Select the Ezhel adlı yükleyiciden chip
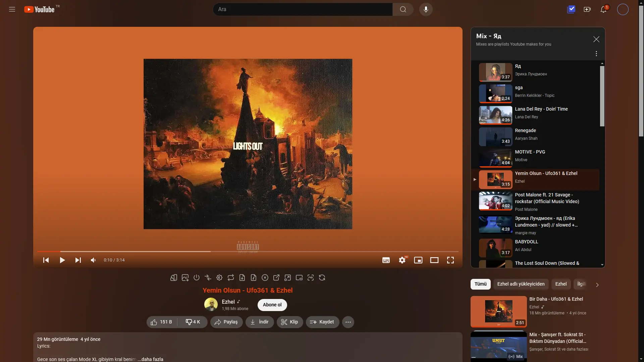644x362 pixels. click(521, 284)
